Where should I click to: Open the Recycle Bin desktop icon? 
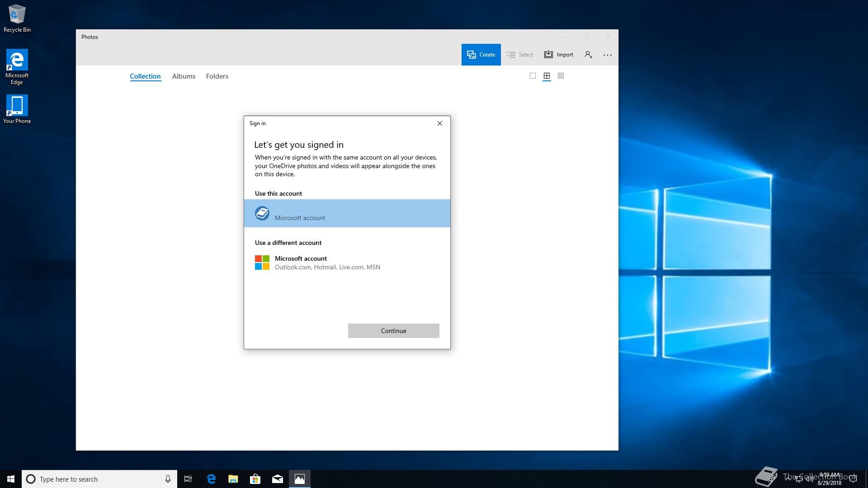click(17, 19)
